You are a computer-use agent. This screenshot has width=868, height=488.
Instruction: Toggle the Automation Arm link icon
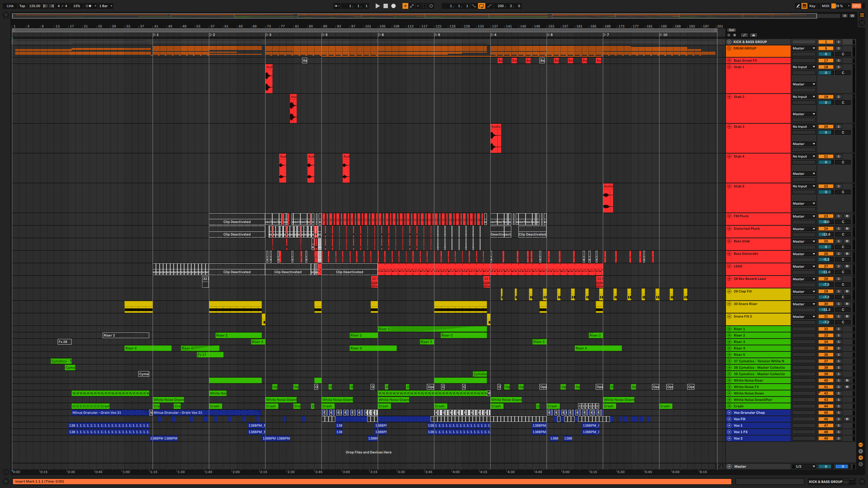(x=412, y=6)
